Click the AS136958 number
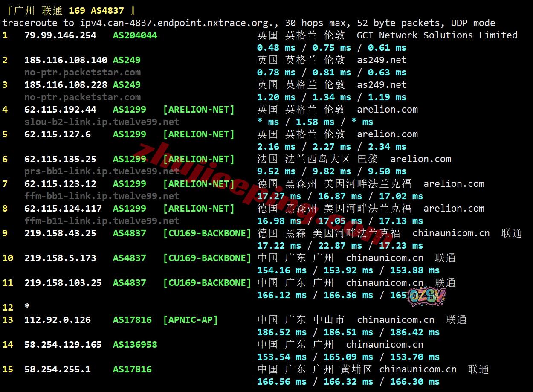 (135, 345)
